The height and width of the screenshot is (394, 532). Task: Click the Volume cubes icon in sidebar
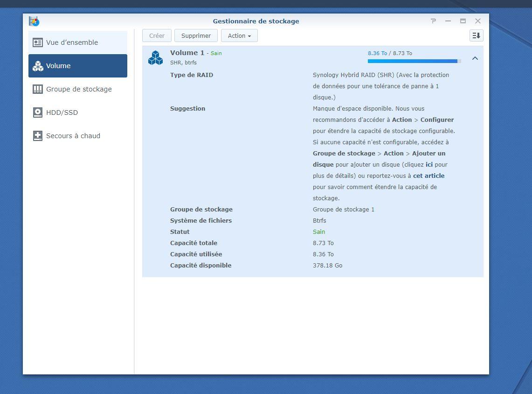point(38,66)
